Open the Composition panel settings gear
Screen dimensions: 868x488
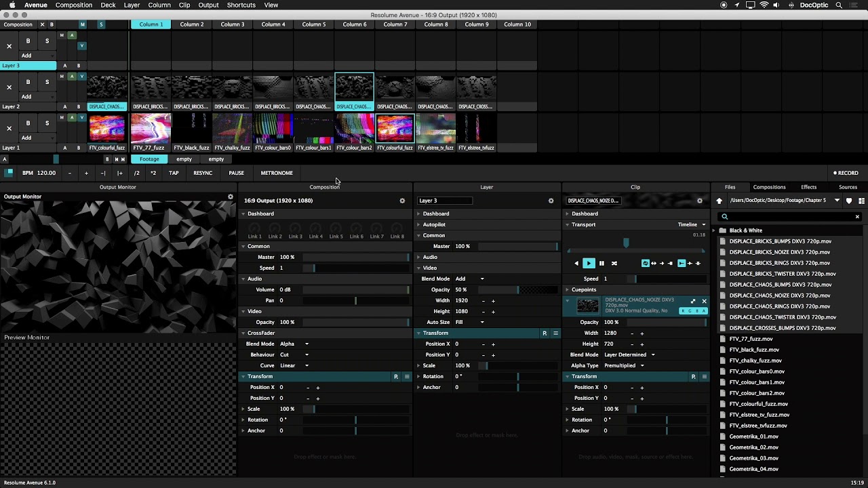point(402,201)
